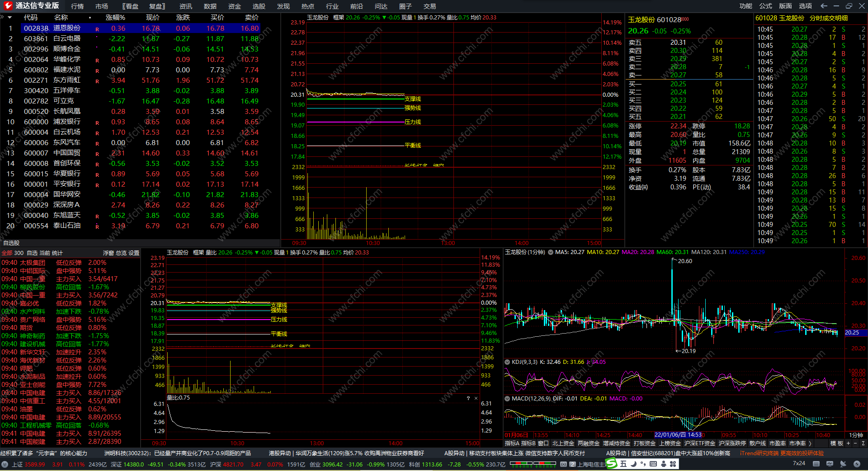This screenshot has height=471, width=868.
Task: Open the 行情 menu
Action: tap(77, 6)
